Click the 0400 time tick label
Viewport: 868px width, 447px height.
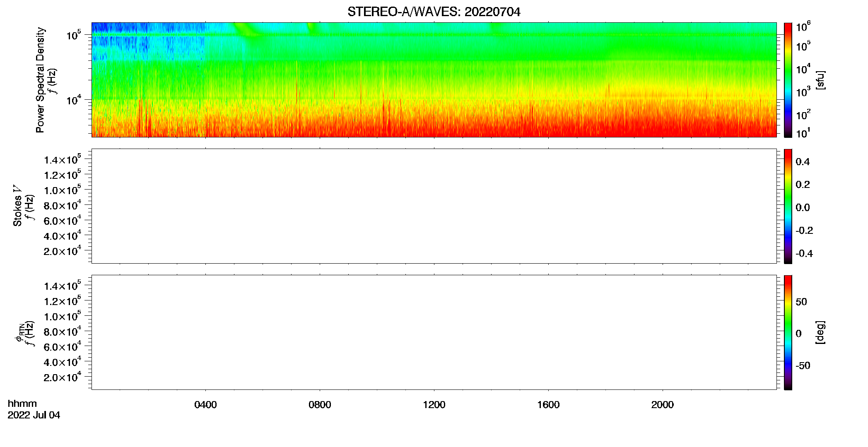click(x=205, y=405)
